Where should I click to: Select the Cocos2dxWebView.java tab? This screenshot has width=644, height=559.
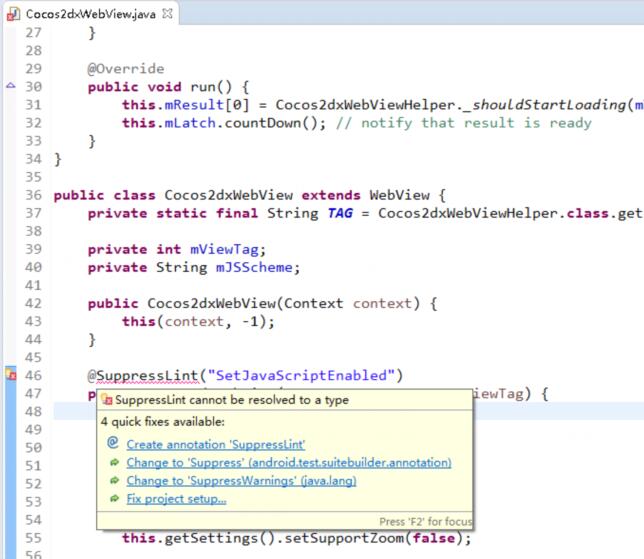91,14
